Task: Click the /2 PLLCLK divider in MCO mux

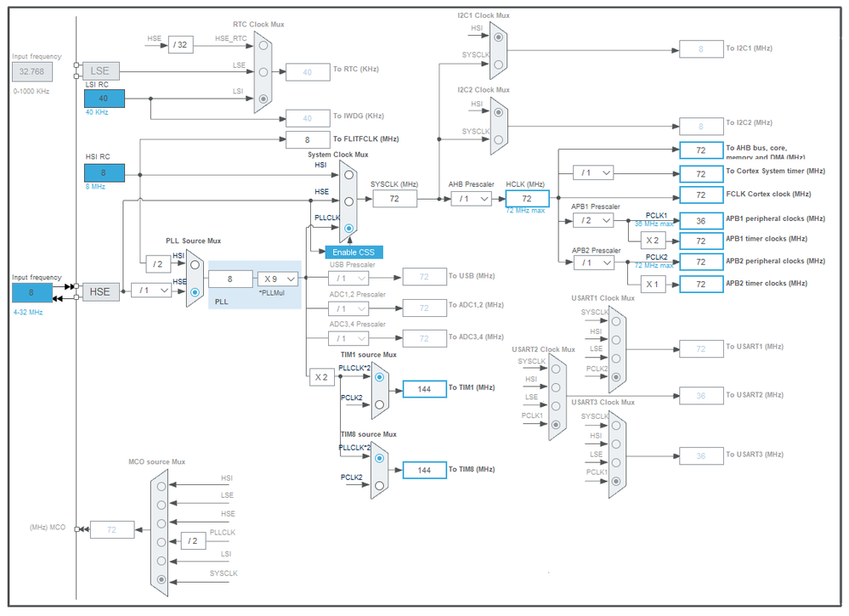Action: 193,540
